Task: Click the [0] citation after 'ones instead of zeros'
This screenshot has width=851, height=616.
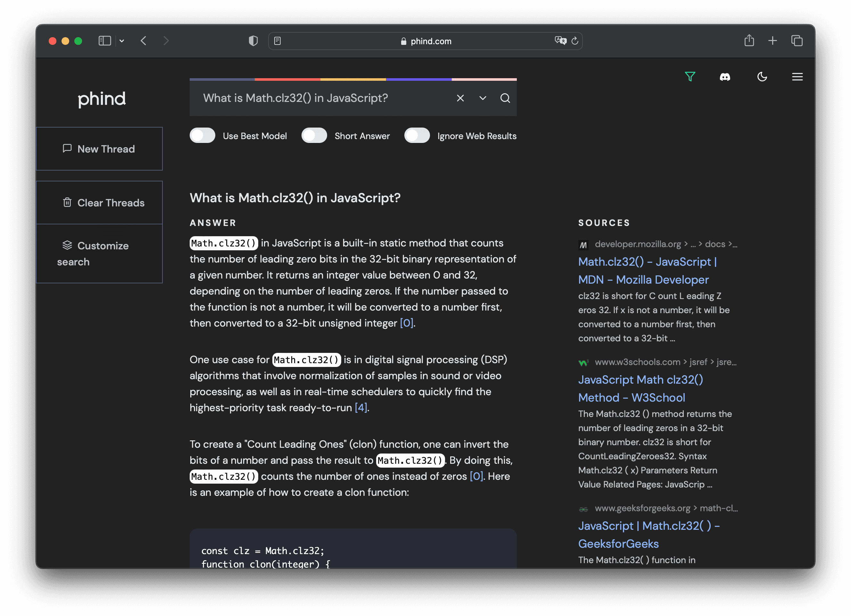Action: tap(476, 476)
